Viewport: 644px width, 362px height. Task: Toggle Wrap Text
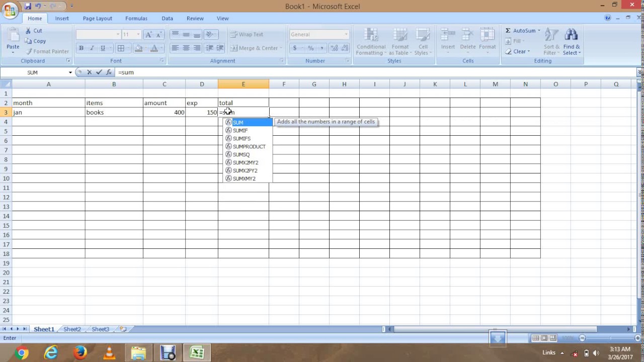pos(247,34)
